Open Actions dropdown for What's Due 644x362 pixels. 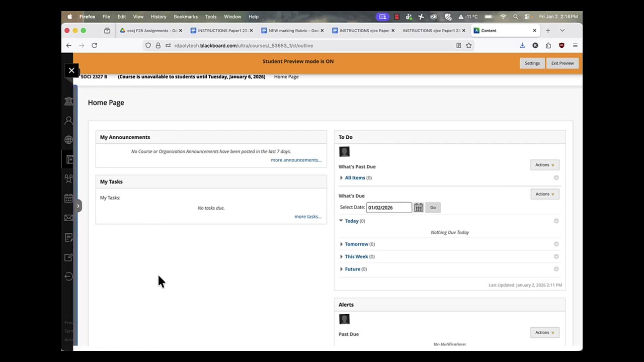pyautogui.click(x=545, y=194)
